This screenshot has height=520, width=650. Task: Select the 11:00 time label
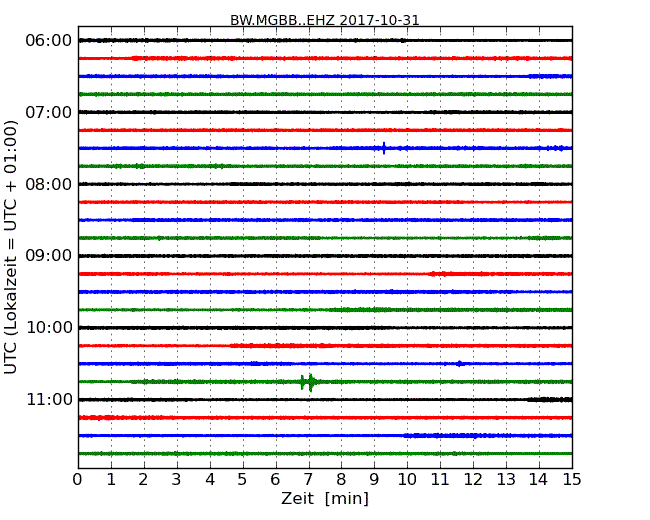tap(49, 399)
